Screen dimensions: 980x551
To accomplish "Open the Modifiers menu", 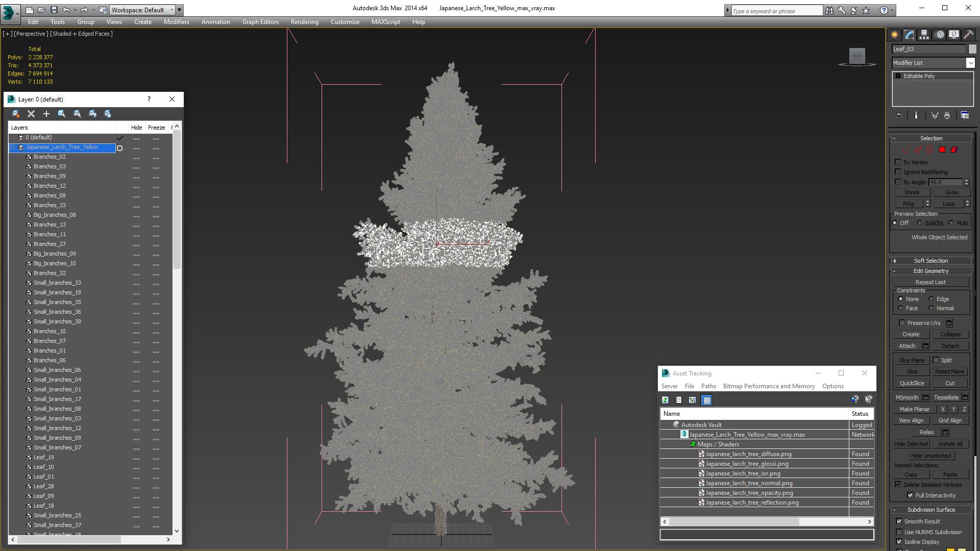I will pos(176,22).
